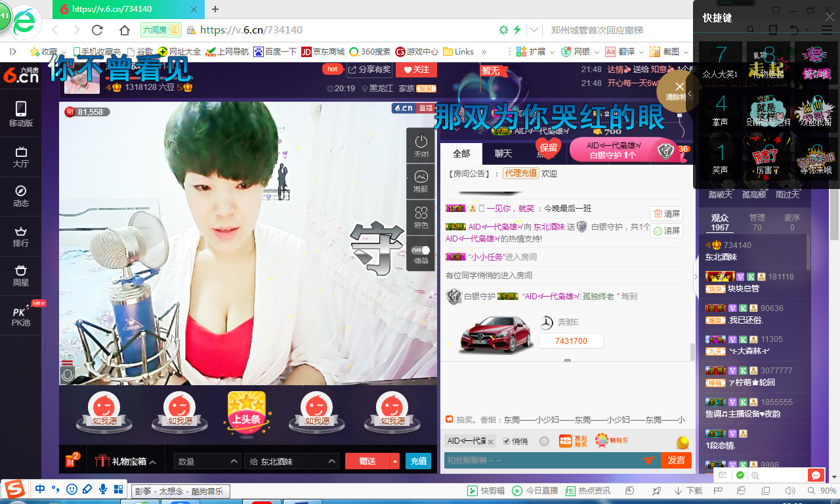The height and width of the screenshot is (504, 840).
Task: Click 等你来哦 sticker shortcut
Action: [x=816, y=157]
